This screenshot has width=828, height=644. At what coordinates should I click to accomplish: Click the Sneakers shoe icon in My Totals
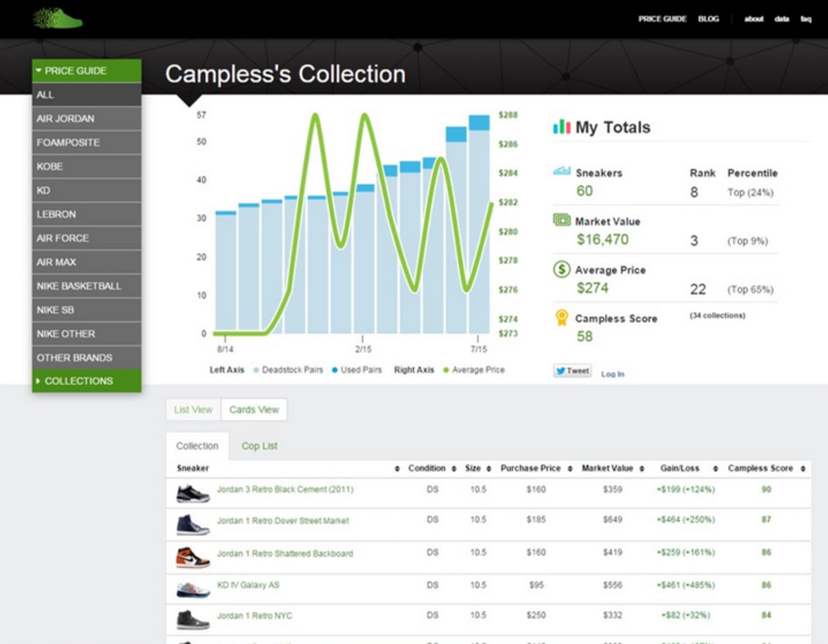(x=562, y=171)
